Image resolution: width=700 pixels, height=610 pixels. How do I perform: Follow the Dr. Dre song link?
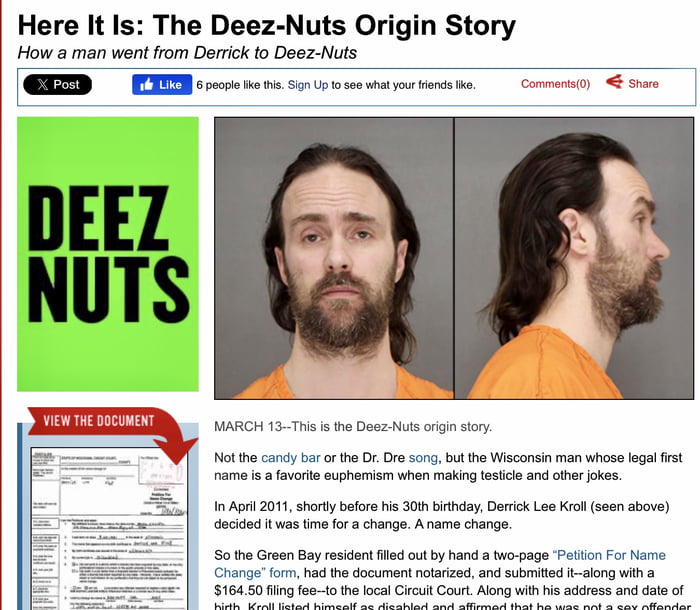pyautogui.click(x=423, y=458)
